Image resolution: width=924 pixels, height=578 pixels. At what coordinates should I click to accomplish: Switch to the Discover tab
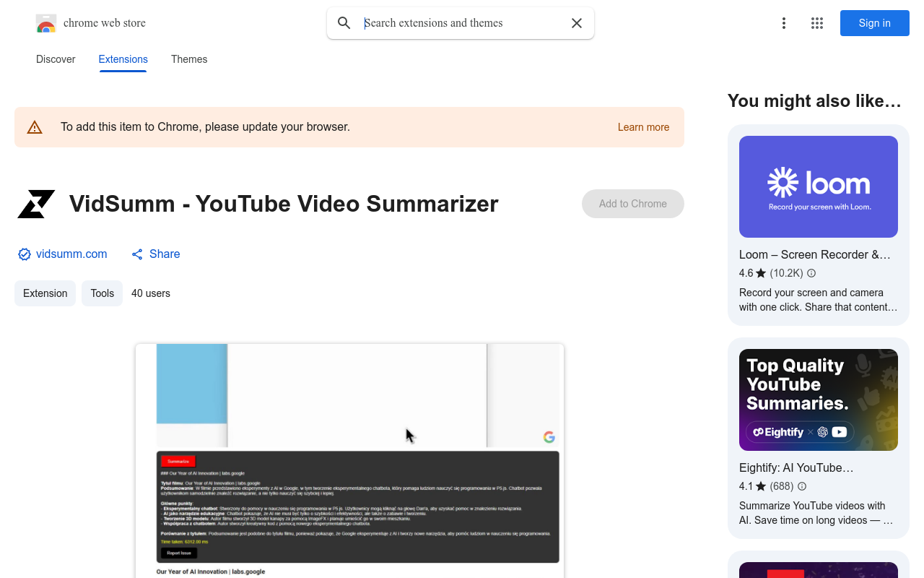pos(56,59)
